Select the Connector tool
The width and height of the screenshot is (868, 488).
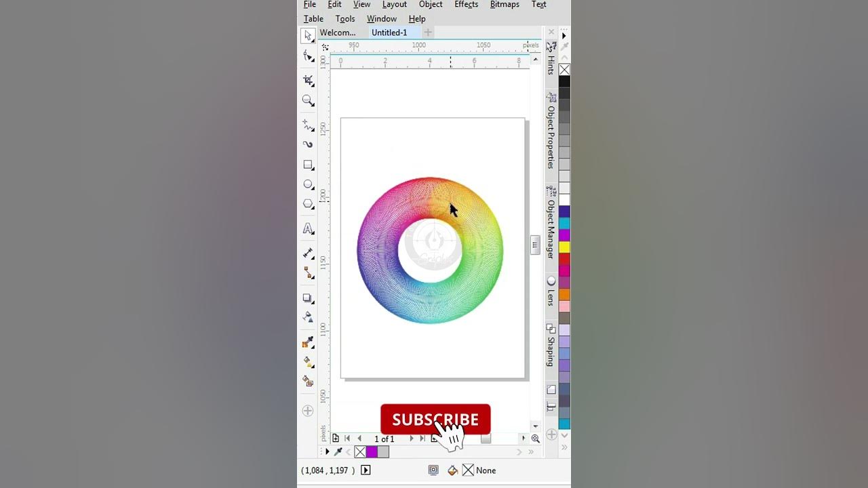pyautogui.click(x=308, y=272)
